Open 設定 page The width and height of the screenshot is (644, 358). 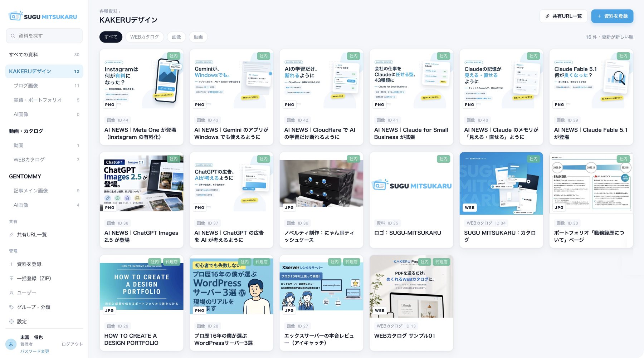(x=44, y=321)
